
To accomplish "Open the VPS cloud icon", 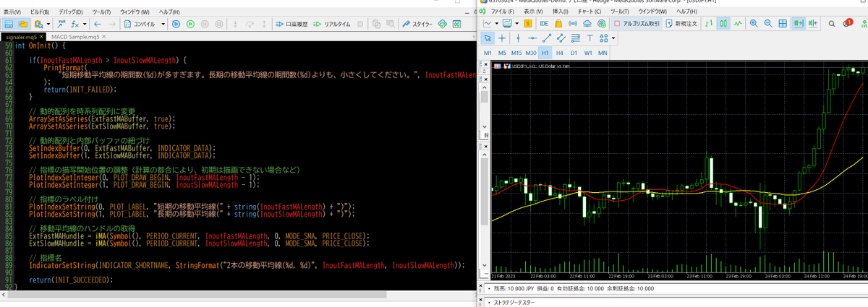I will click(x=587, y=24).
